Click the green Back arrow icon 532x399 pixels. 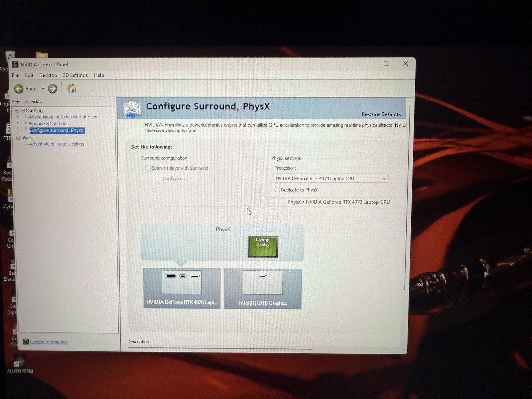coord(19,88)
